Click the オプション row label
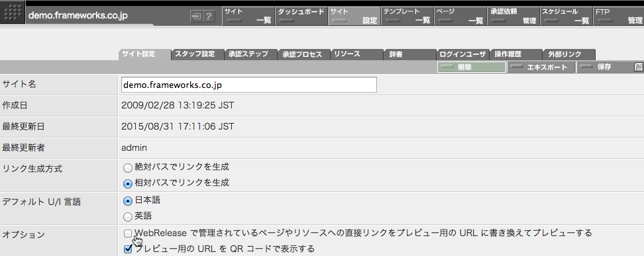This screenshot has height=256, width=644. [23, 235]
